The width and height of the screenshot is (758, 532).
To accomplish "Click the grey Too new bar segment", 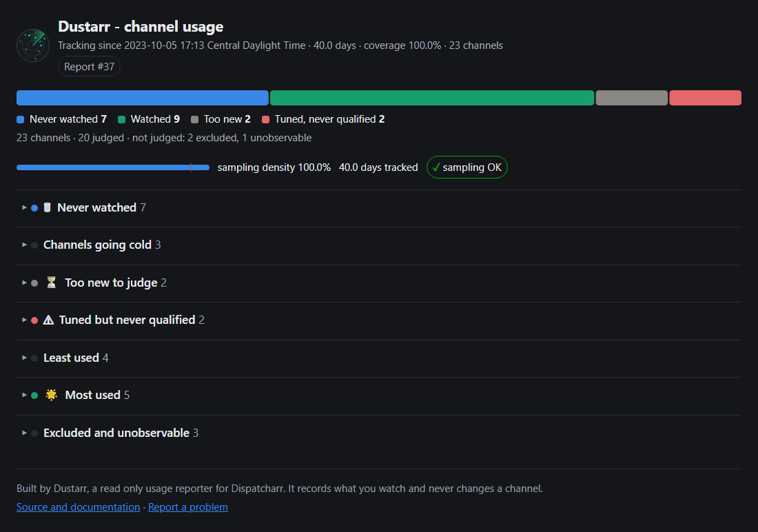I will 632,98.
